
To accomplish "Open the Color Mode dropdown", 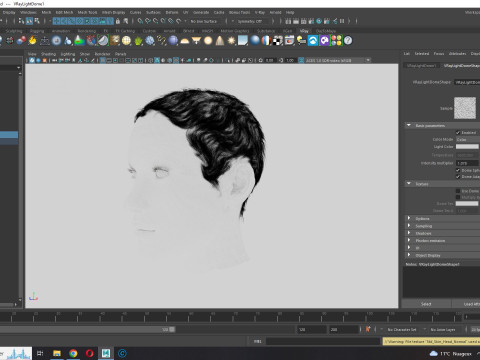I will tap(468, 139).
